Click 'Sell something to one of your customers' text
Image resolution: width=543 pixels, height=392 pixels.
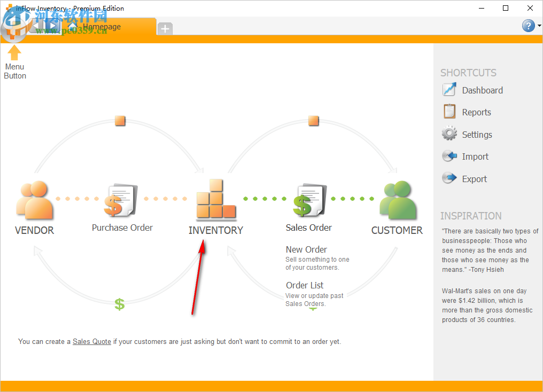click(x=317, y=263)
